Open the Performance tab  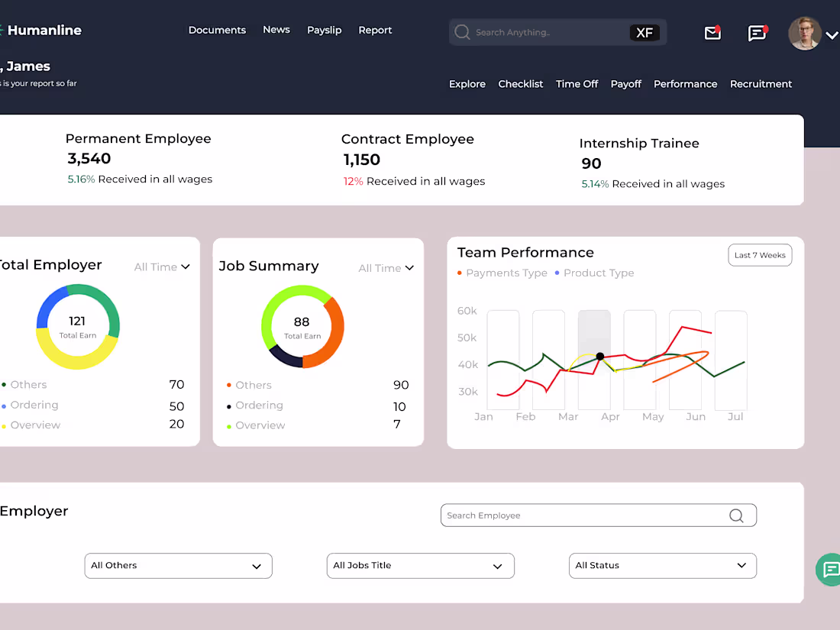pyautogui.click(x=685, y=84)
